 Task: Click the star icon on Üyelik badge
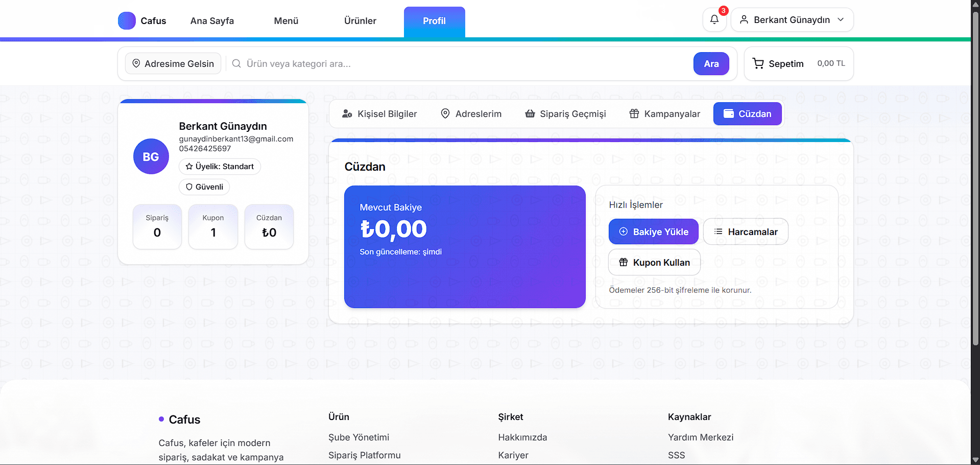[x=189, y=167]
